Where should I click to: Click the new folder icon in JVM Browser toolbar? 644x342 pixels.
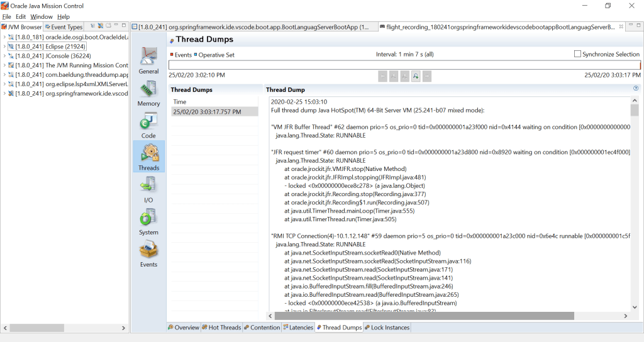[x=108, y=26]
